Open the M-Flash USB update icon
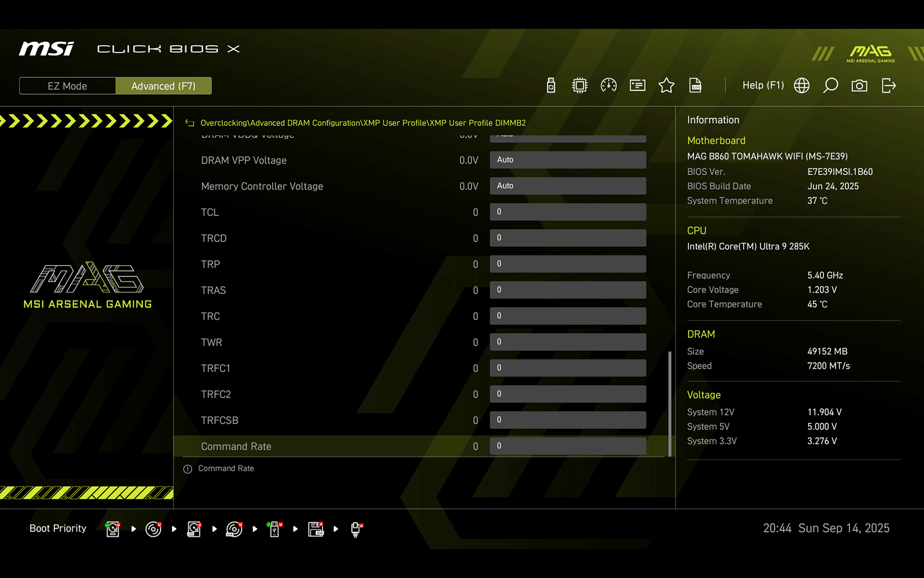The image size is (924, 578). [551, 86]
